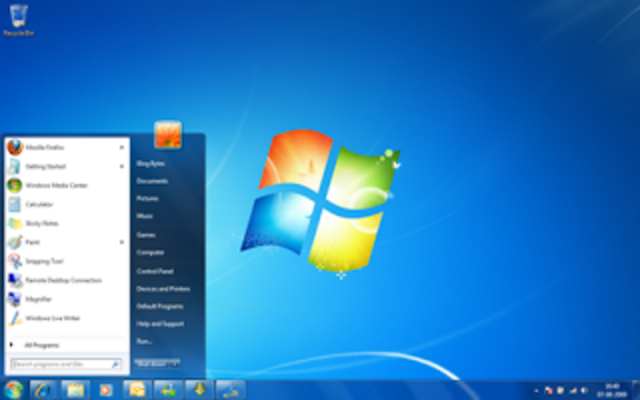The height and width of the screenshot is (400, 640).
Task: Click Show desktop strip at taskbar end
Action: point(636,390)
